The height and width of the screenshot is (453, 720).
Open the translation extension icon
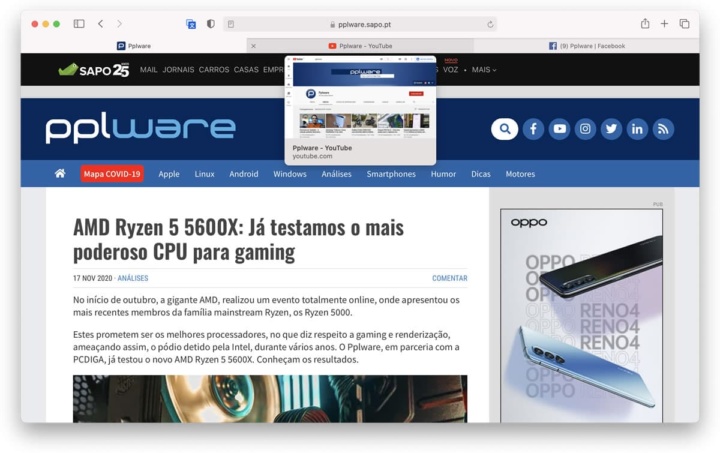191,23
